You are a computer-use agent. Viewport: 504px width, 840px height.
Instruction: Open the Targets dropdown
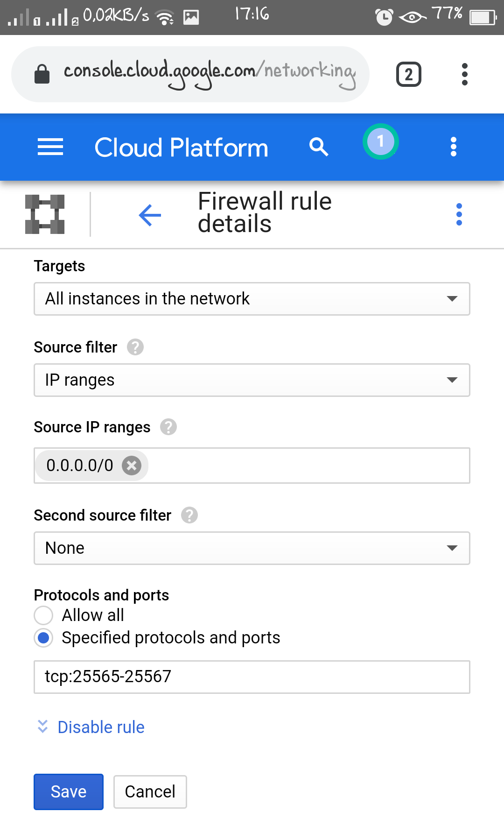pos(252,299)
